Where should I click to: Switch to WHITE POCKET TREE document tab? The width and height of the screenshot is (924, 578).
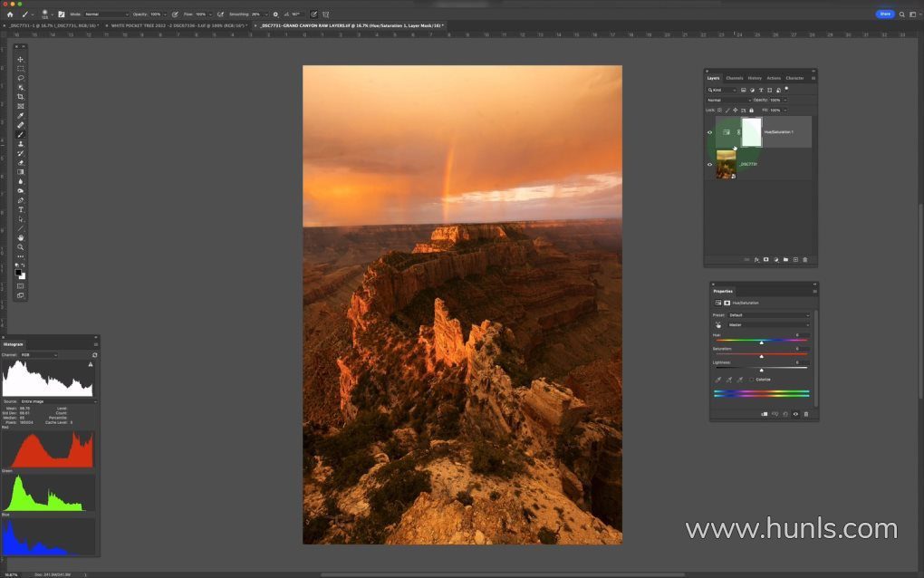point(179,26)
